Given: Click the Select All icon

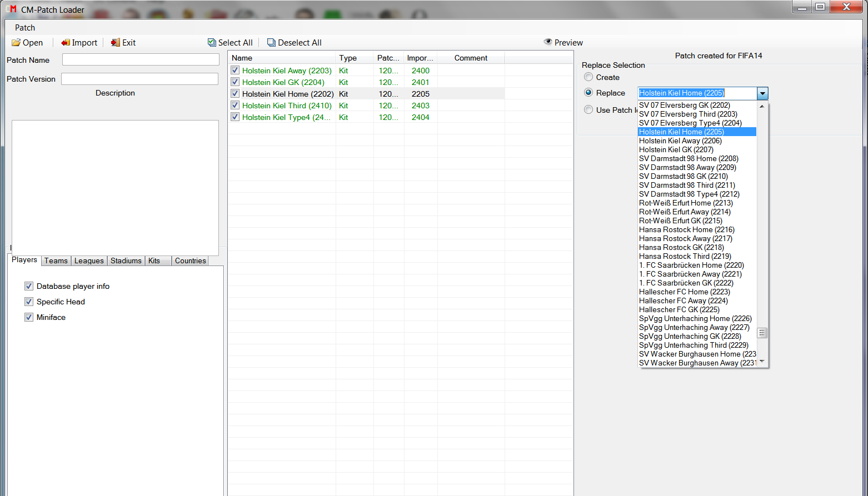Looking at the screenshot, I should tap(212, 43).
